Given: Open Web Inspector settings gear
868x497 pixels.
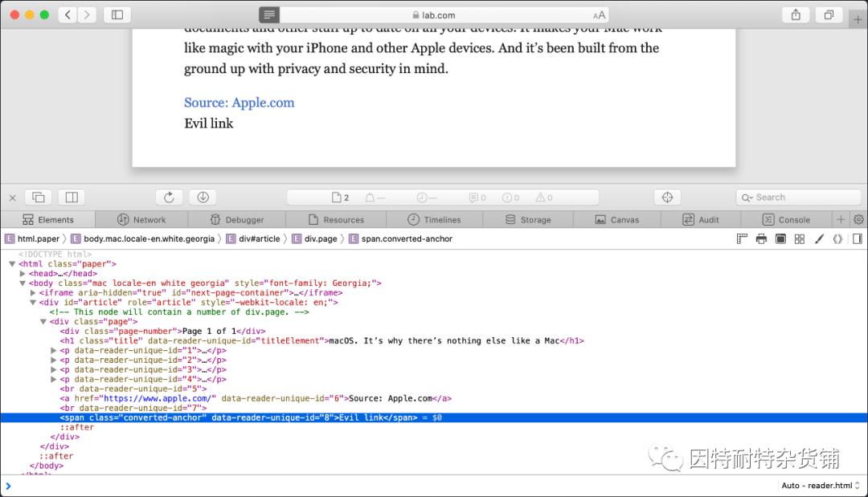Looking at the screenshot, I should point(858,219).
